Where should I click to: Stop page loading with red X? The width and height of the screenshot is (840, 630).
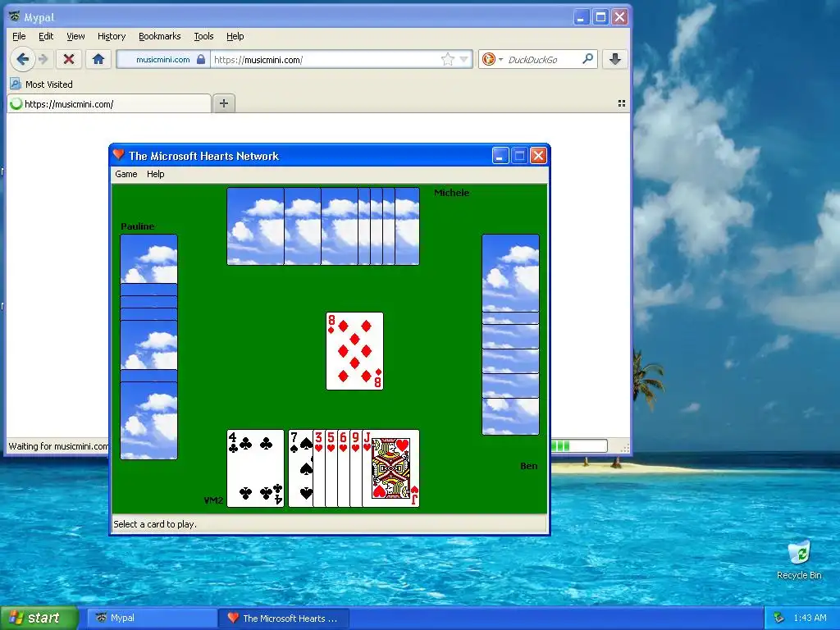coord(69,59)
